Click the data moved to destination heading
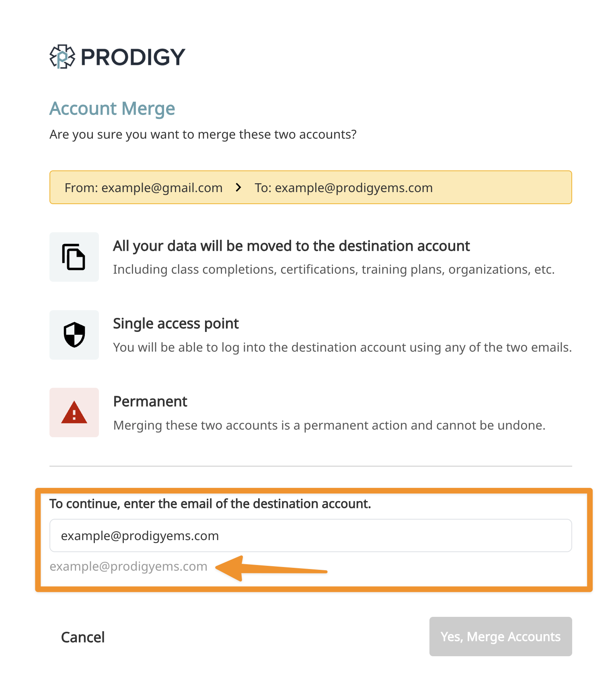The width and height of the screenshot is (616, 692). (x=291, y=246)
